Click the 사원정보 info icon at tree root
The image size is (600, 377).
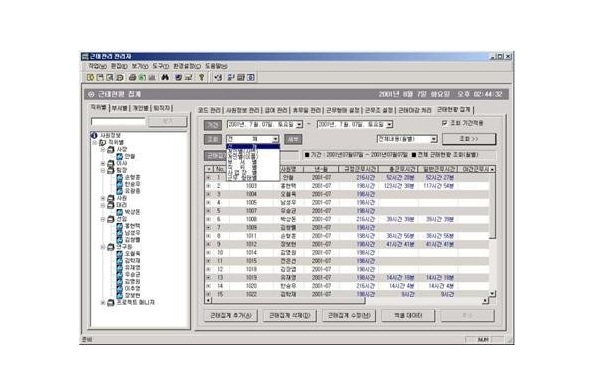pyautogui.click(x=94, y=135)
